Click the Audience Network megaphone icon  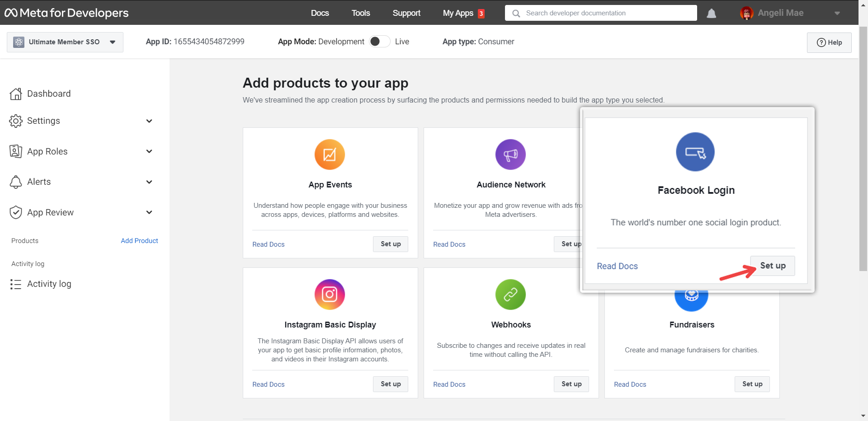(510, 154)
